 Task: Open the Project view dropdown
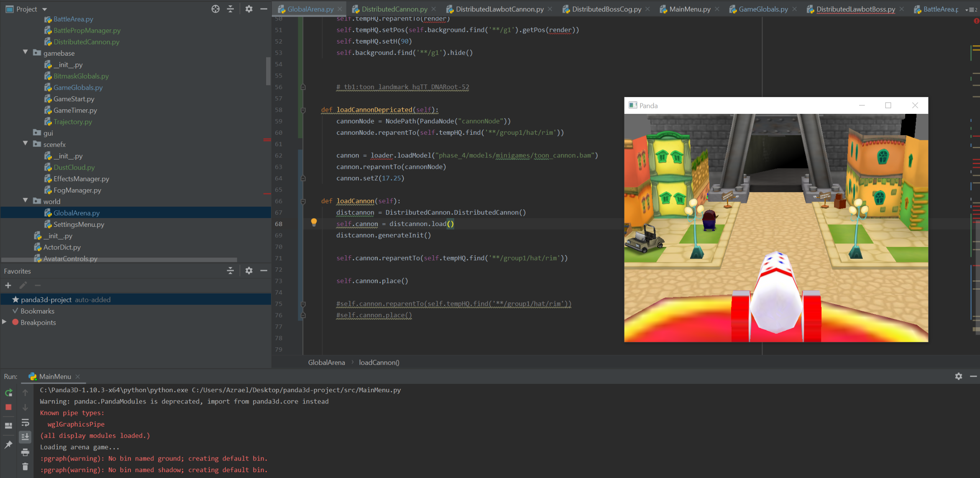[44, 9]
